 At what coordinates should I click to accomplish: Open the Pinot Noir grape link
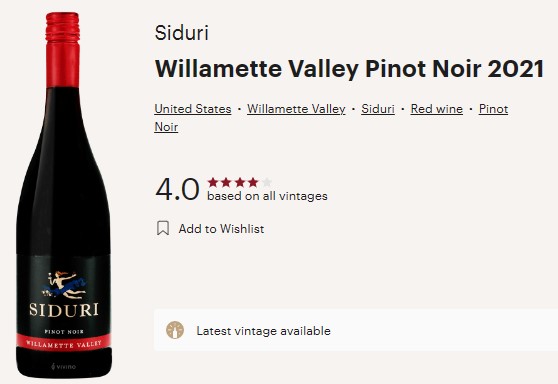[493, 109]
